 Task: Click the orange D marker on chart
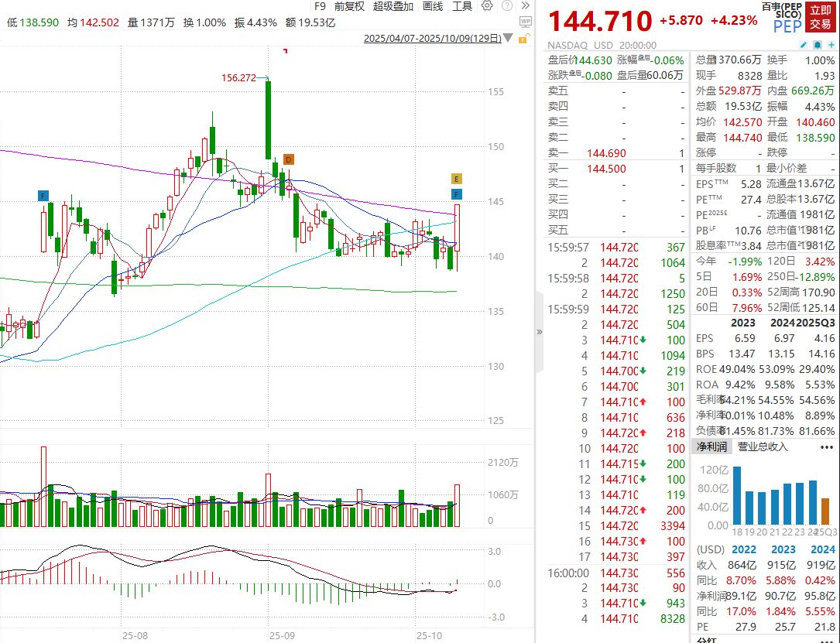click(x=288, y=159)
